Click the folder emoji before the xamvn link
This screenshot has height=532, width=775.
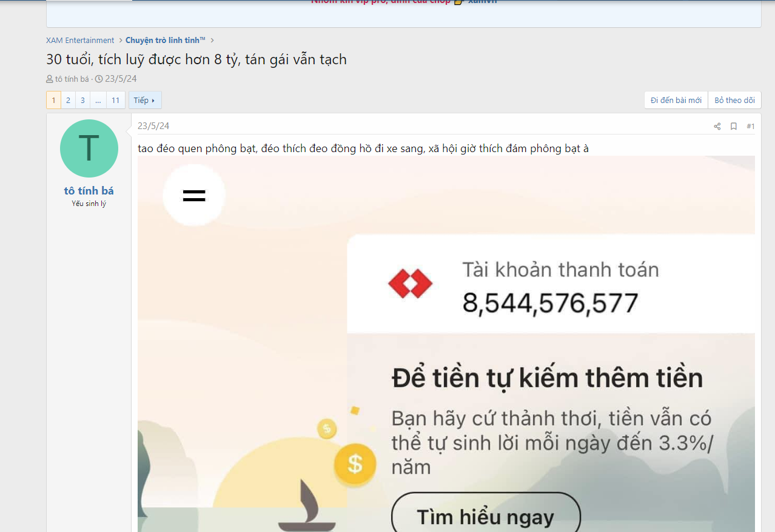click(458, 2)
